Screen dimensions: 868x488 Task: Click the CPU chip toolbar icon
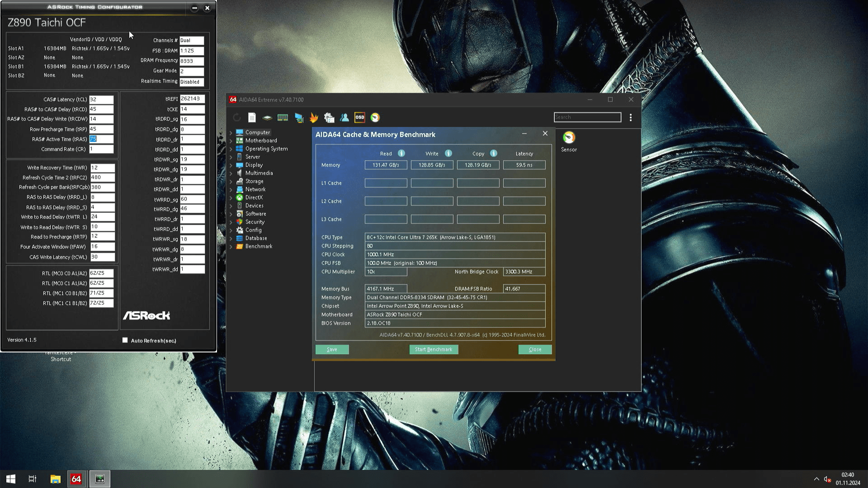(267, 117)
